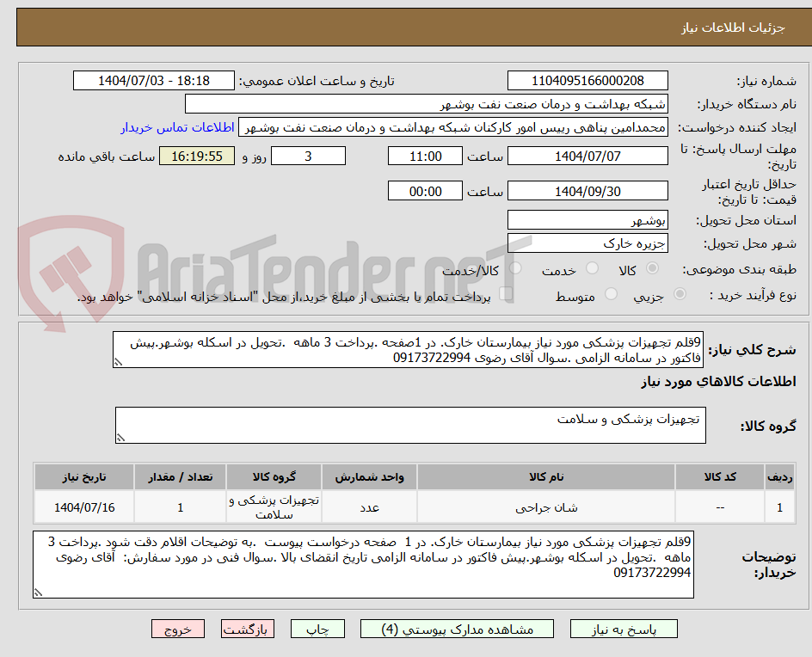Screen dimensions: 812x657
Task: Click the resize handle of گروه کالا textarea
Action: (121, 436)
